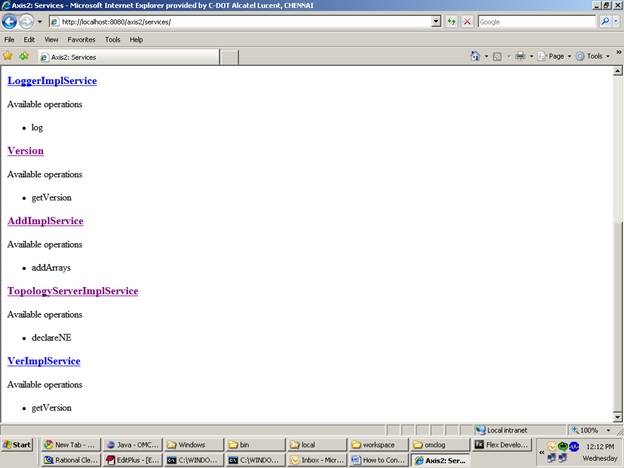Open the omclog folder taskbar button
Viewport: 624px width, 468px height.
pos(441,445)
